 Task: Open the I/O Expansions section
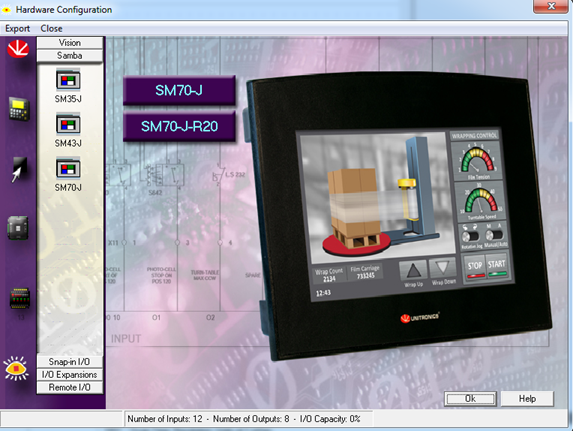pos(69,374)
